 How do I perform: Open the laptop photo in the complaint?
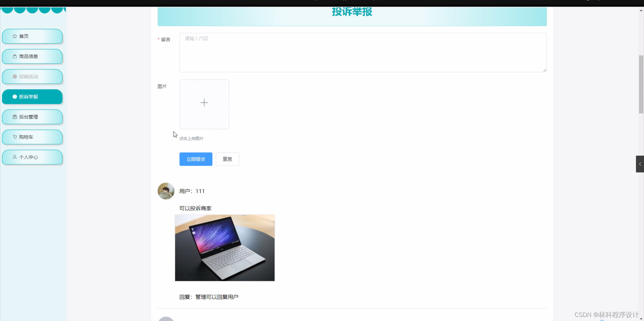pyautogui.click(x=225, y=248)
